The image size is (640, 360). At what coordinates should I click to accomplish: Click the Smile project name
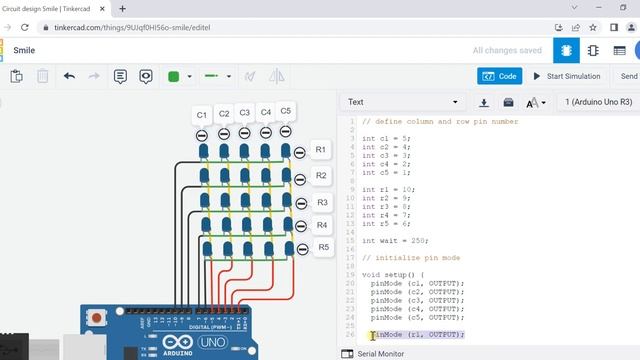pos(24,50)
